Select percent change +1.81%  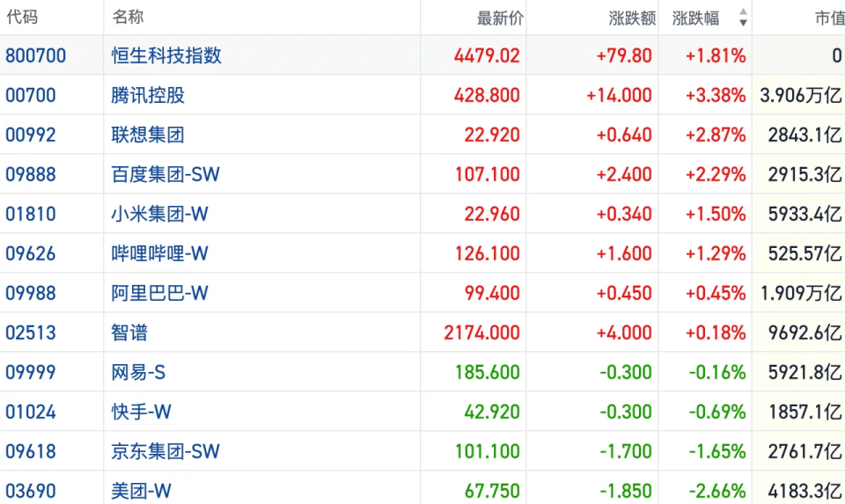[x=716, y=55]
